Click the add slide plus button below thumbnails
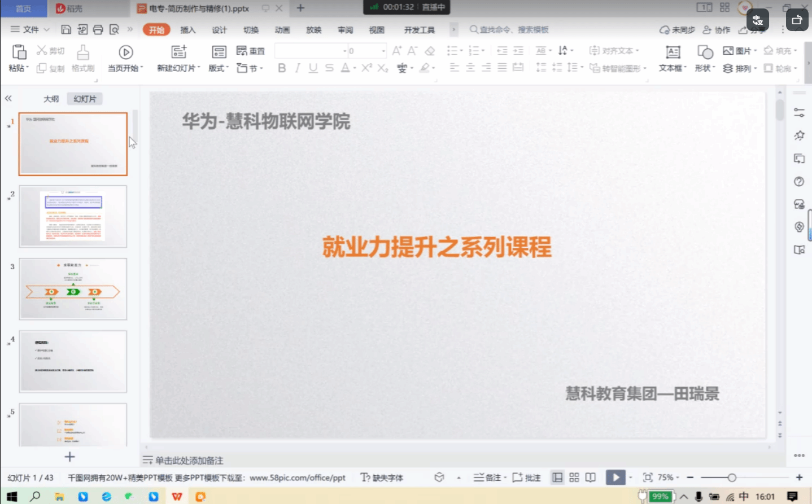Screen dimensions: 812x504 pyautogui.click(x=69, y=457)
